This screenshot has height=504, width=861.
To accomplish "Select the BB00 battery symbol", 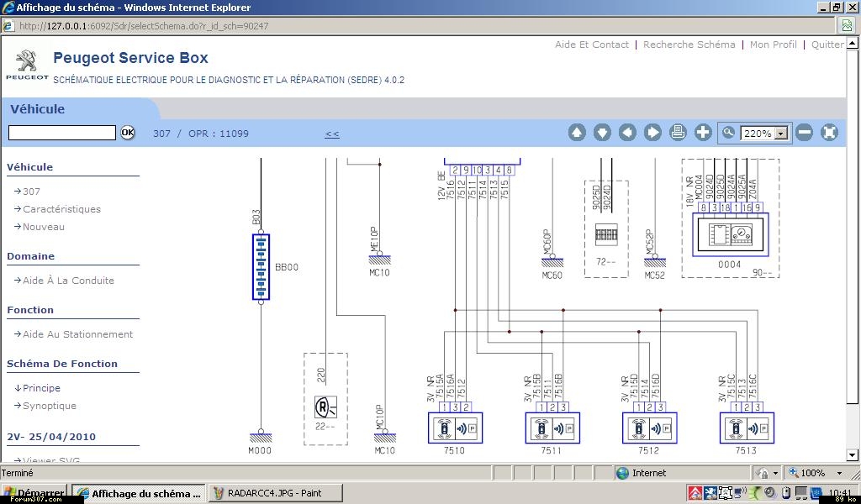I will pos(261,267).
